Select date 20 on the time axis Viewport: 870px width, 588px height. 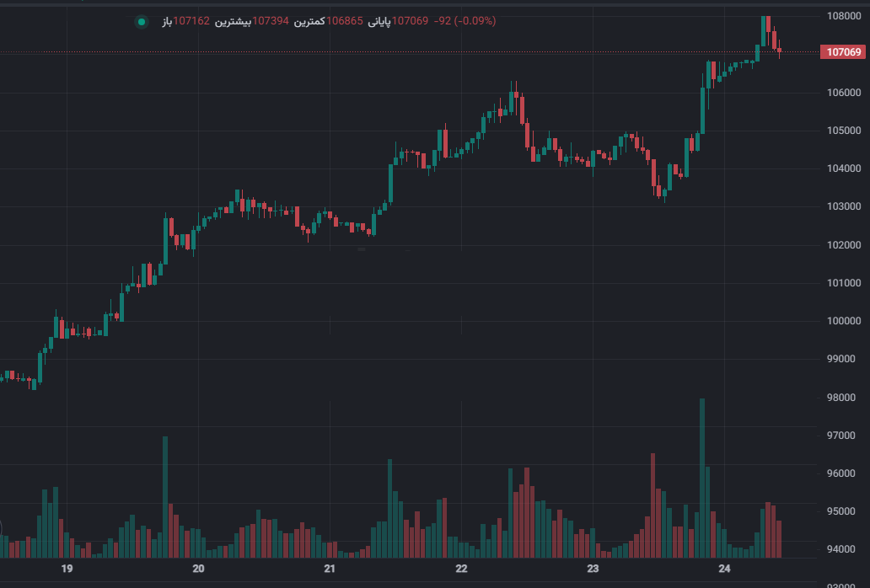[x=199, y=569]
